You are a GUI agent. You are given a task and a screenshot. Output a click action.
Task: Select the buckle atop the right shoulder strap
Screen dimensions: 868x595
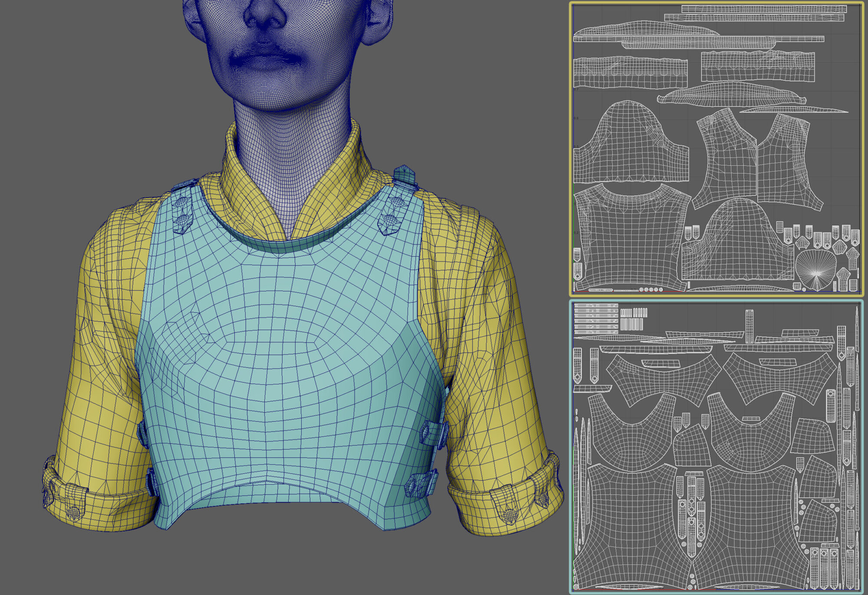[405, 175]
